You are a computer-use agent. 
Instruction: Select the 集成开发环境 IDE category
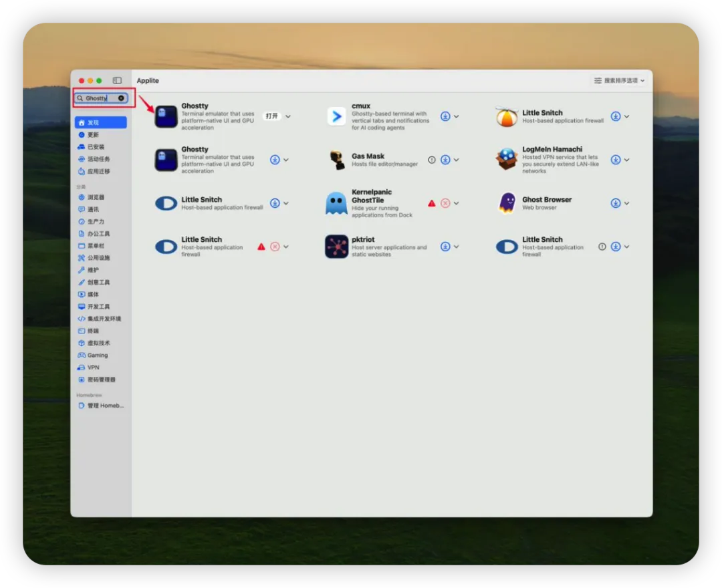point(101,318)
